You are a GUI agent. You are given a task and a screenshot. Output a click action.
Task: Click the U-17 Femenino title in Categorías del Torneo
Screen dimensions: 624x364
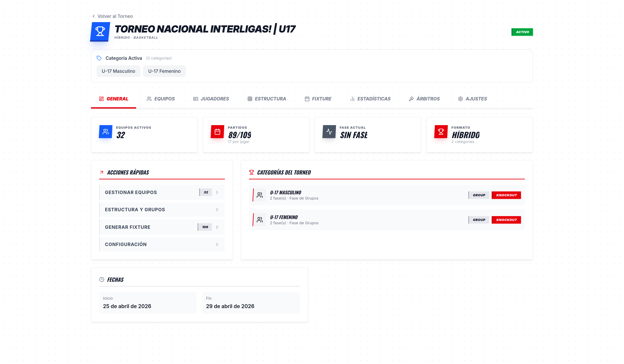284,217
